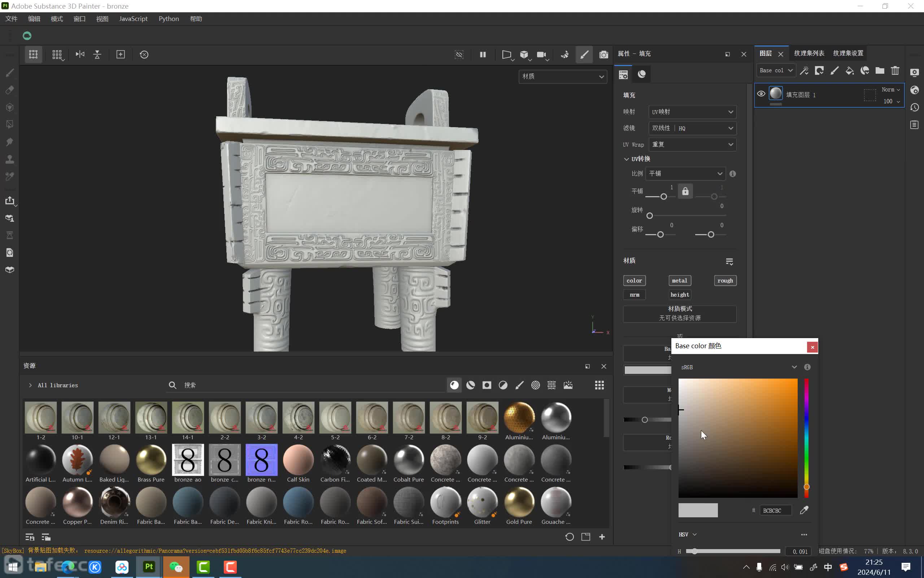Toggle the rough channel button
This screenshot has width=924, height=578.
click(x=725, y=281)
